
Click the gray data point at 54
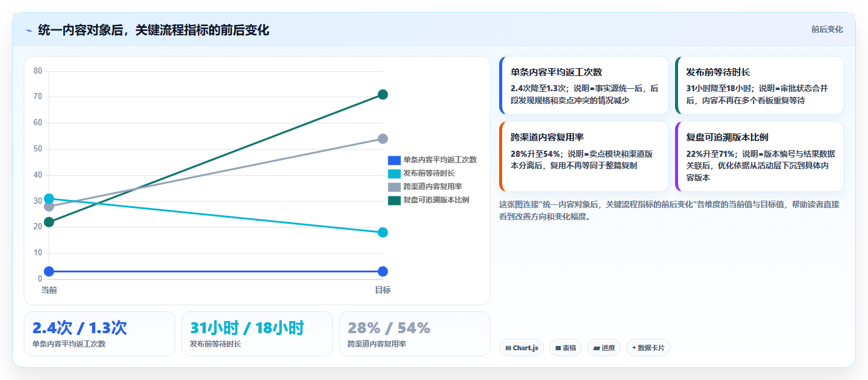click(383, 139)
